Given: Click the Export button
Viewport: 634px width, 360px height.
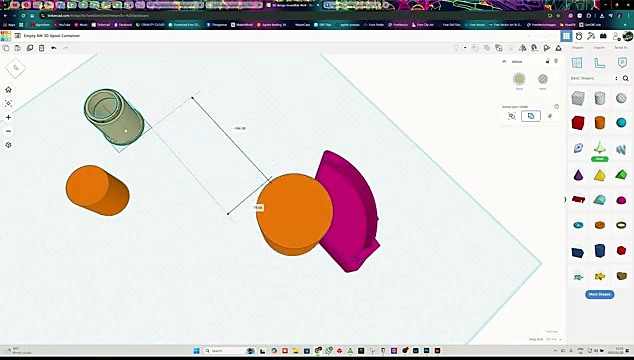Looking at the screenshot, I should pyautogui.click(x=599, y=48).
